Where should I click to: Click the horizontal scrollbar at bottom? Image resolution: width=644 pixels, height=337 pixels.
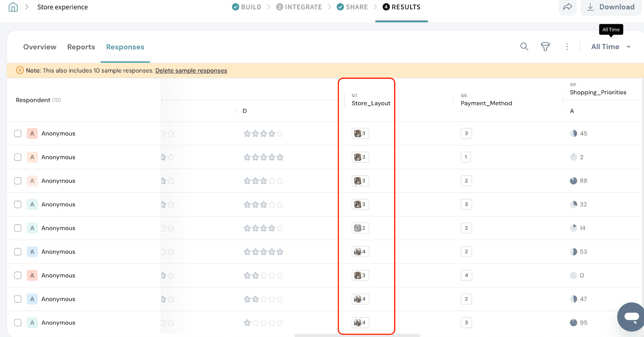[x=357, y=335]
